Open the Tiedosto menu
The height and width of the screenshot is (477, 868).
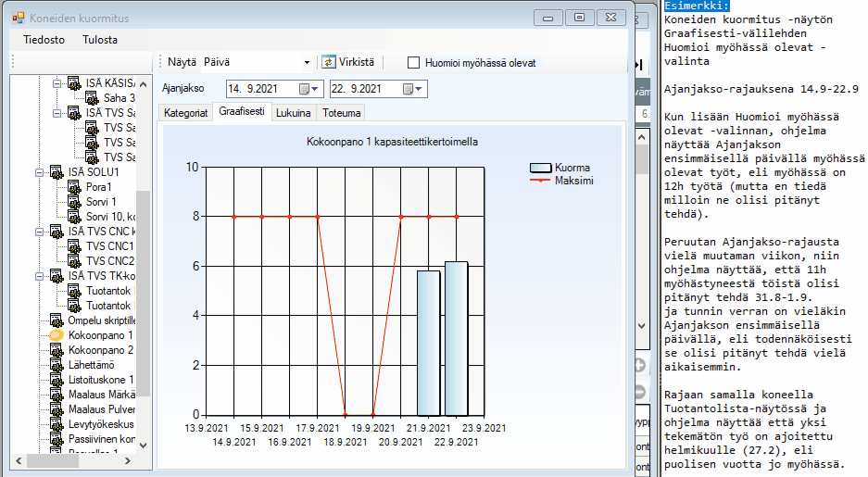pyautogui.click(x=44, y=40)
